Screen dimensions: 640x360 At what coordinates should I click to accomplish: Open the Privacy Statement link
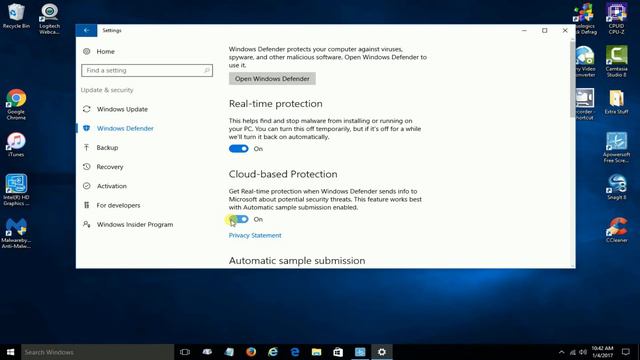pos(255,235)
